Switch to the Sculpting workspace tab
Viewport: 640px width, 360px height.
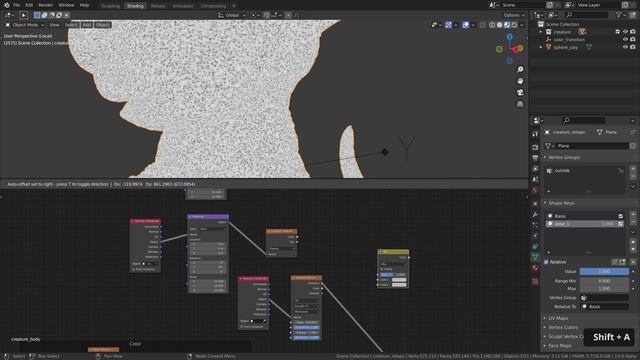pos(110,6)
